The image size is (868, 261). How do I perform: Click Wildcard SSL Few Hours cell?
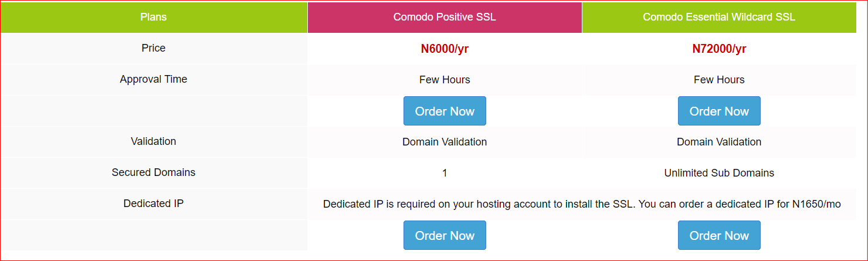(x=719, y=80)
